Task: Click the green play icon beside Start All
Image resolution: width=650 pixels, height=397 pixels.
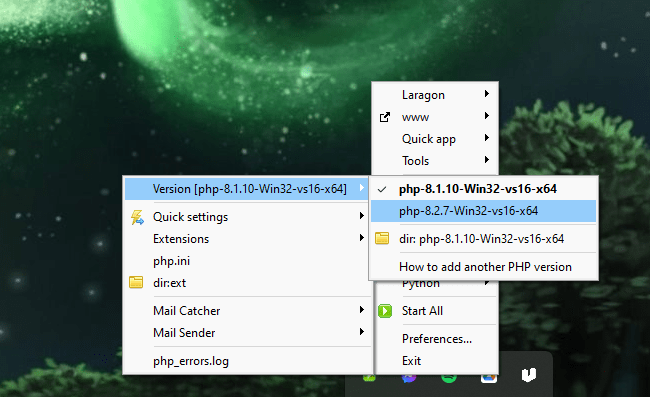Action: [x=385, y=311]
